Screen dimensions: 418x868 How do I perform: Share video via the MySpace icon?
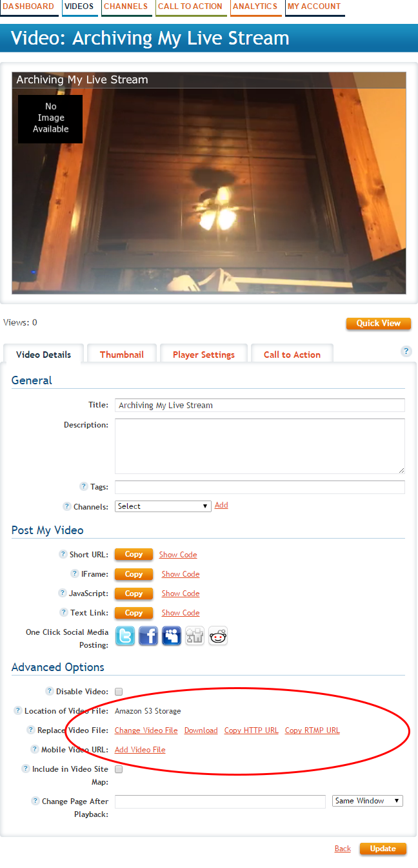(x=172, y=636)
